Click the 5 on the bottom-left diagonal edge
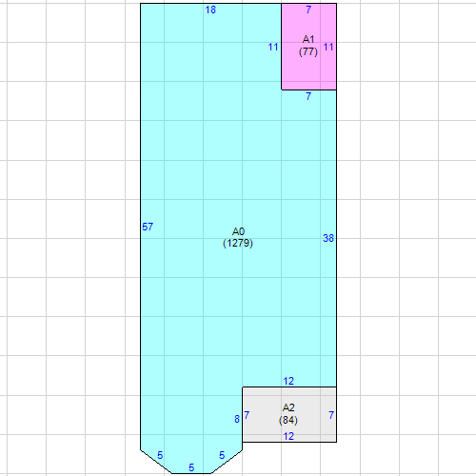 click(160, 455)
